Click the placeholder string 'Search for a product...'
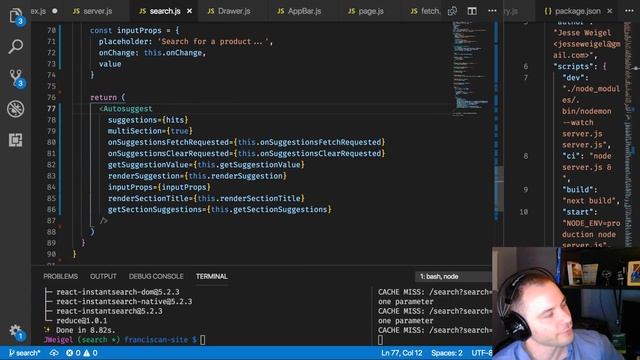 [213, 41]
